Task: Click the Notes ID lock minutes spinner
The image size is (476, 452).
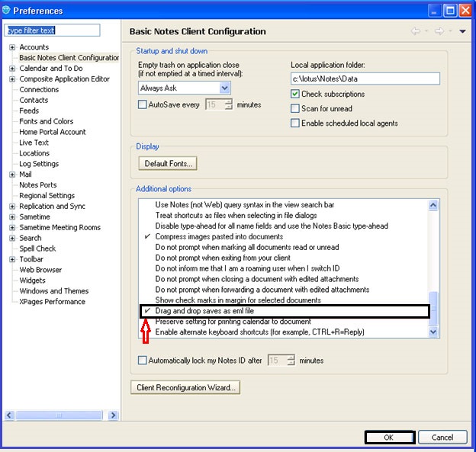Action: coord(281,361)
